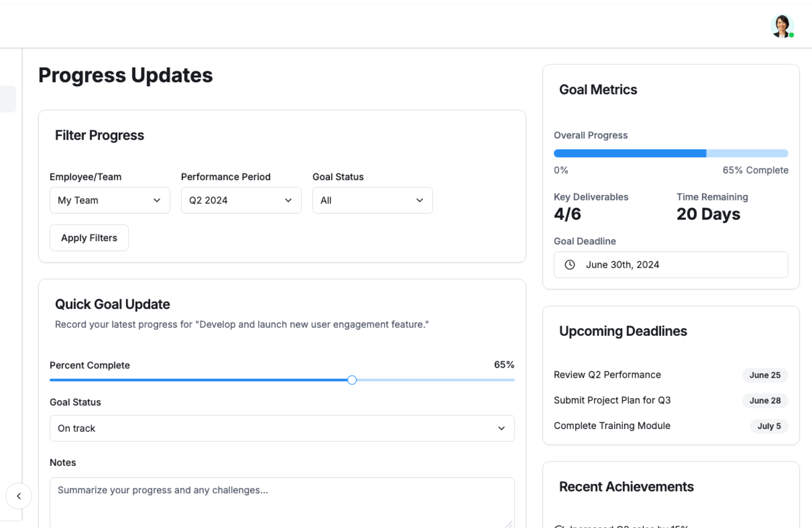Viewport: 812px width, 528px height.
Task: Select the Review Q2 Performance deadline
Action: pos(607,375)
